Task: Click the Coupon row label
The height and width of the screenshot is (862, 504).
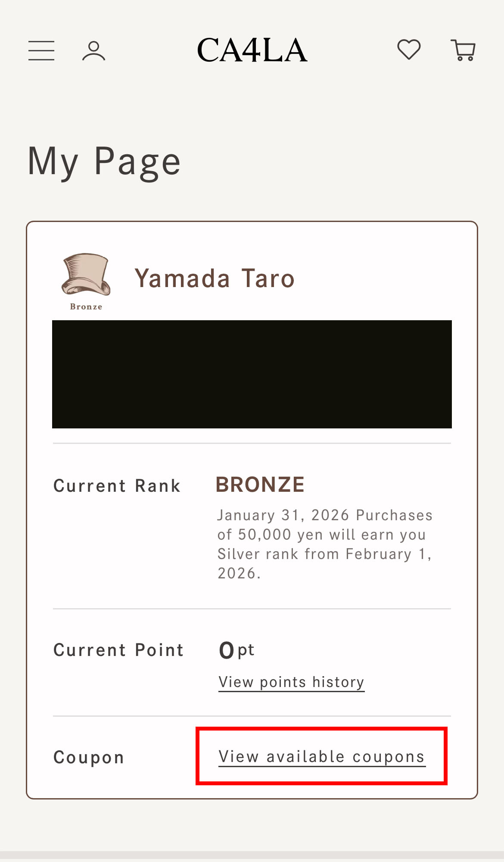Action: pyautogui.click(x=89, y=757)
